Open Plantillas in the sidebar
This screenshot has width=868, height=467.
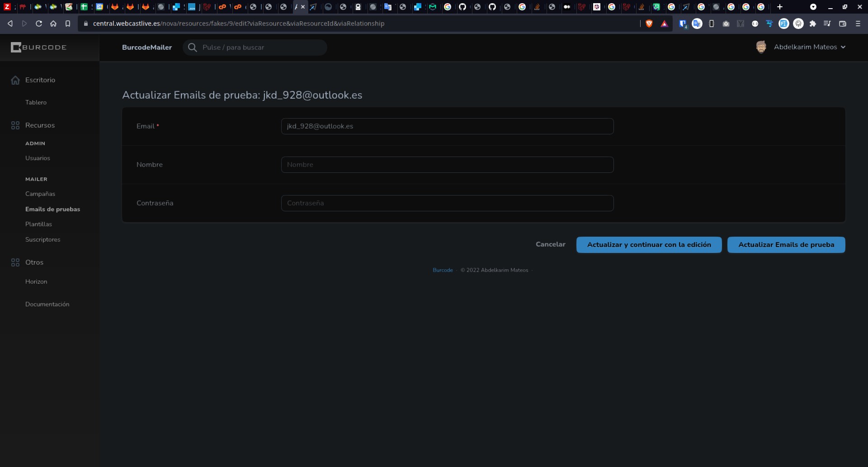pyautogui.click(x=38, y=224)
